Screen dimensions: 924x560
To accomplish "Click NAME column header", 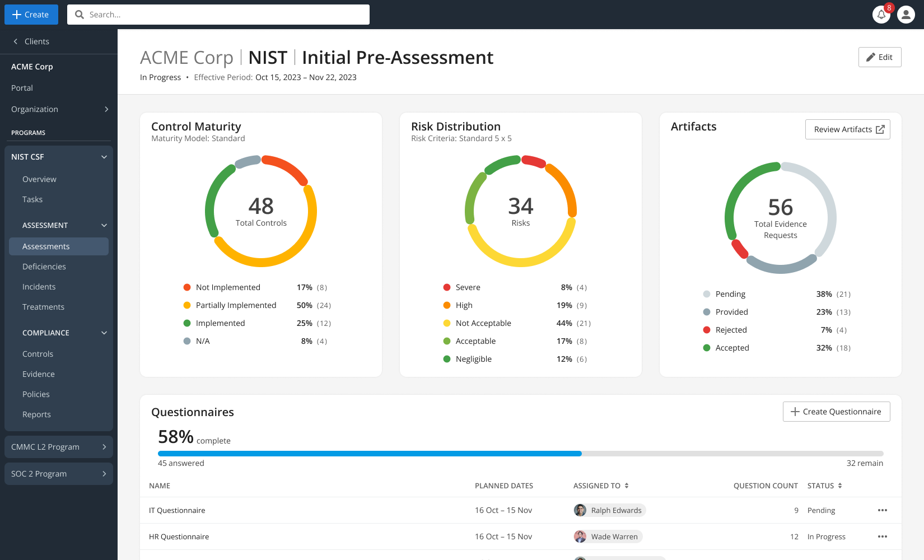I will click(x=160, y=486).
